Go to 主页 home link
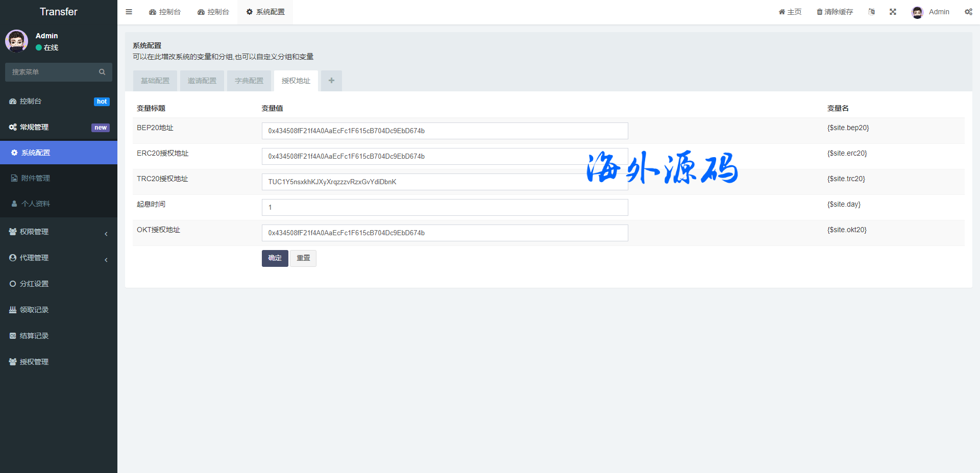The image size is (980, 473). (x=790, y=12)
